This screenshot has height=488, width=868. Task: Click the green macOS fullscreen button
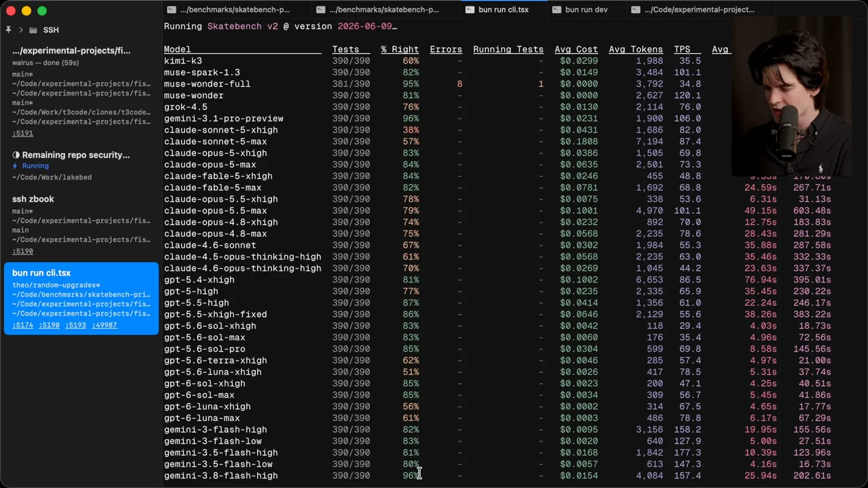pyautogui.click(x=42, y=11)
